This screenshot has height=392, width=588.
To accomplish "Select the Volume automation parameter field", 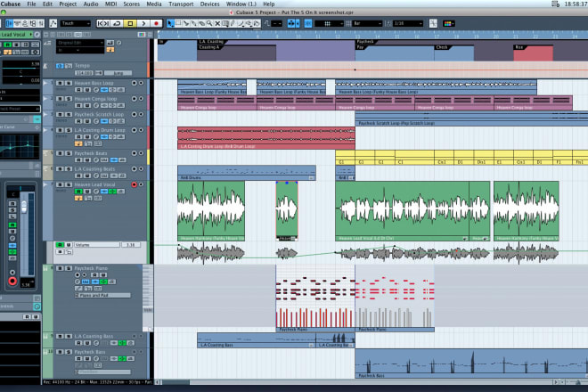I will click(x=97, y=245).
